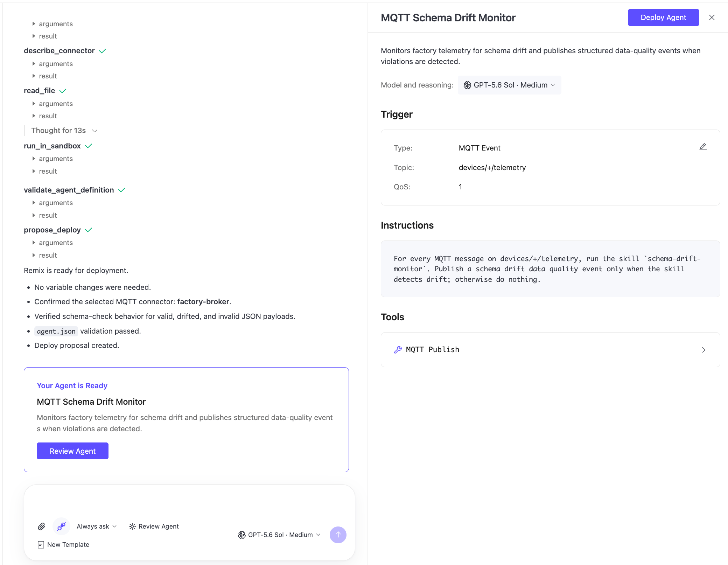Click the Instructions text box

pos(550,269)
